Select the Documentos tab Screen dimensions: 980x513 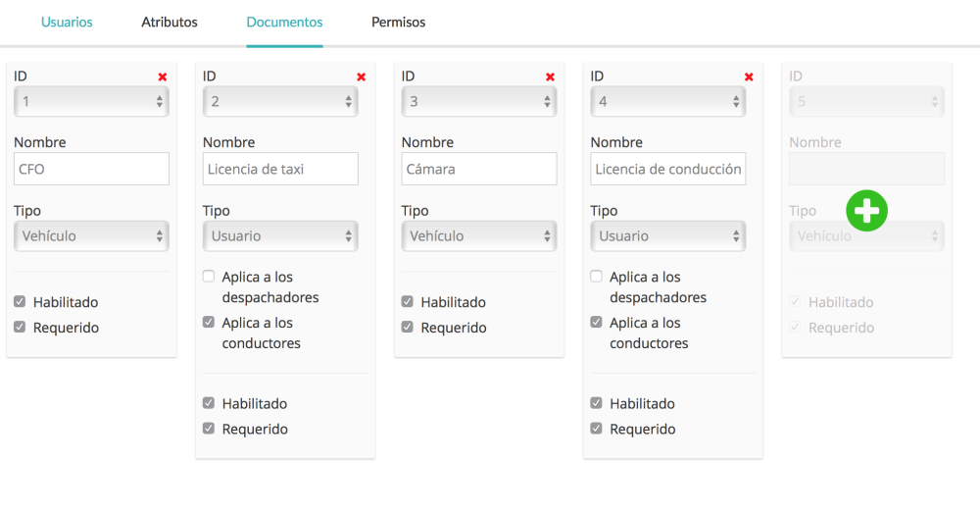click(284, 22)
